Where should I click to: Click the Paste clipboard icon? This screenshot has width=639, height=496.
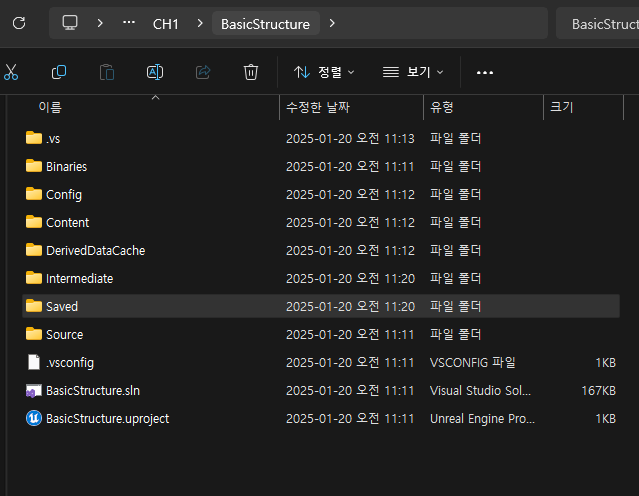[x=107, y=73]
